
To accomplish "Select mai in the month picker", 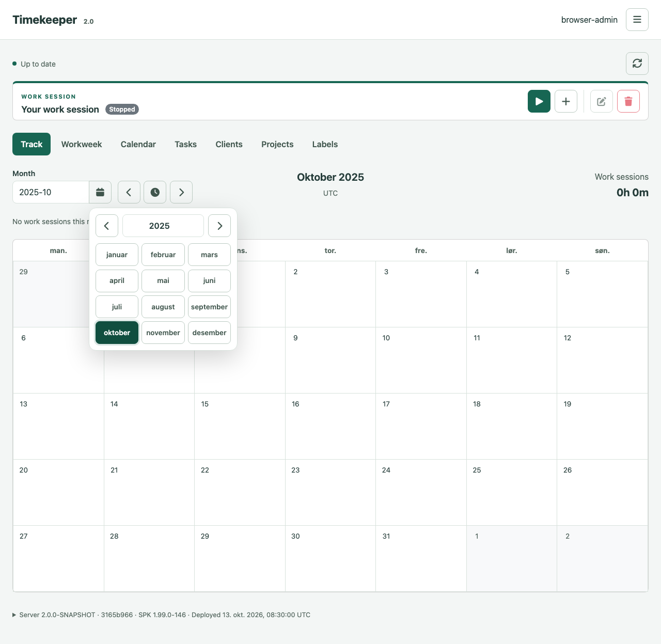I will (x=163, y=280).
